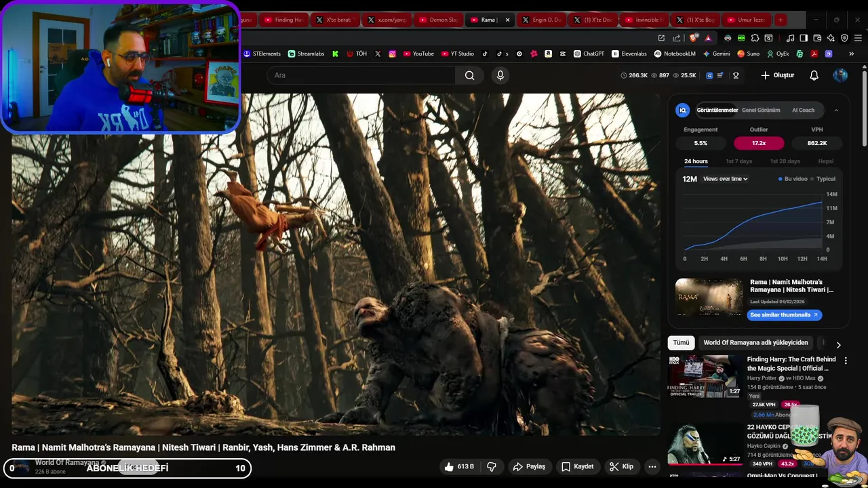
Task: Open the YouTube bookmark in bookmarks bar
Action: click(x=418, y=54)
